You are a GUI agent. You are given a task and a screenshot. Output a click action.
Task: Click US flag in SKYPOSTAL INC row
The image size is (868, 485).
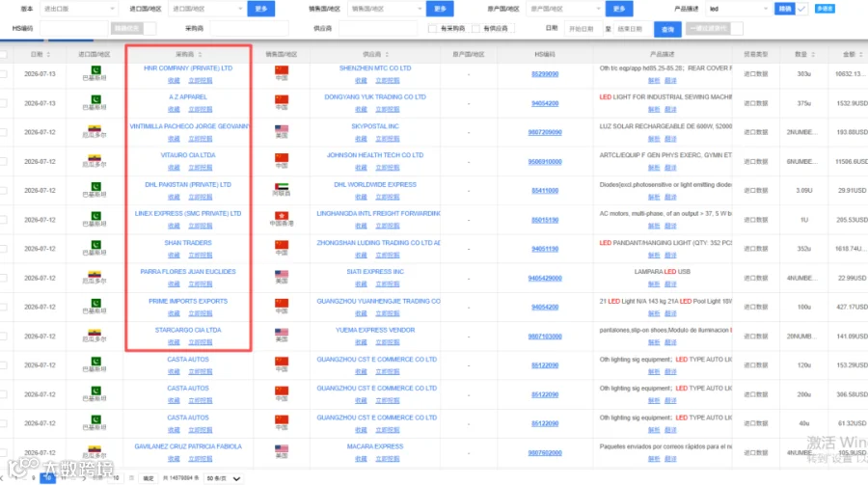(x=282, y=128)
